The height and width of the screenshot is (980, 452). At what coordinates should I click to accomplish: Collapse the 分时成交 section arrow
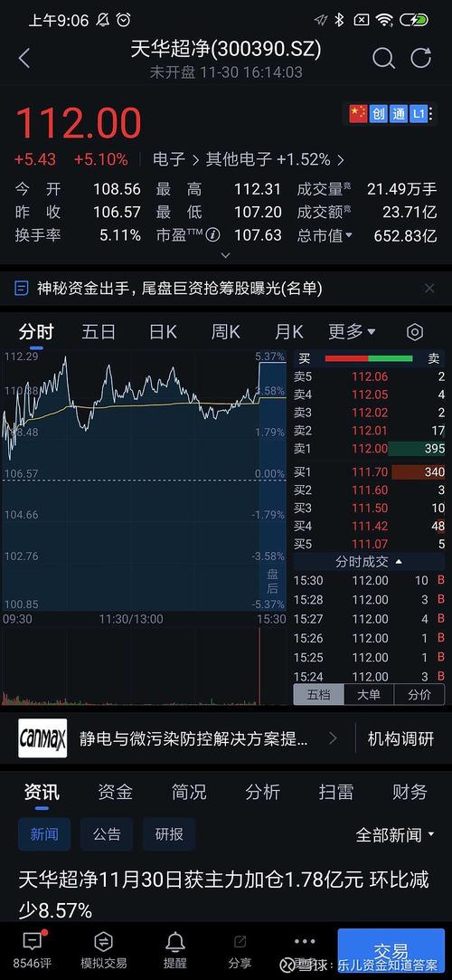click(x=399, y=562)
